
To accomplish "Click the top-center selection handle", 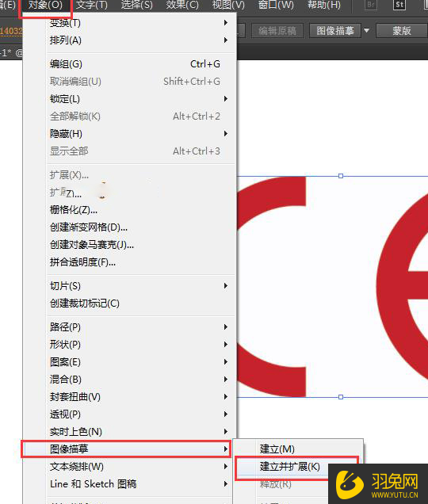I will pos(341,176).
